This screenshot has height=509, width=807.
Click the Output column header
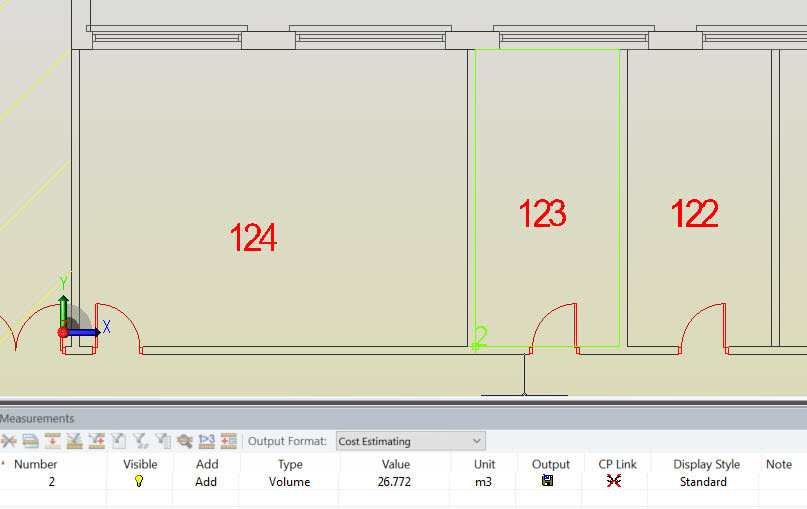pyautogui.click(x=551, y=464)
